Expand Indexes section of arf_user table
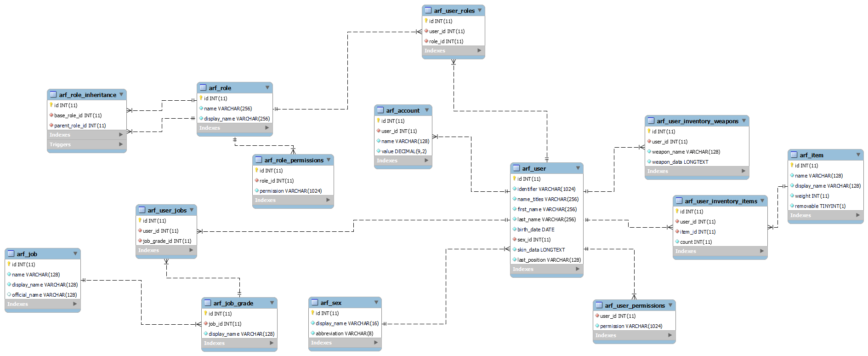 tap(578, 269)
